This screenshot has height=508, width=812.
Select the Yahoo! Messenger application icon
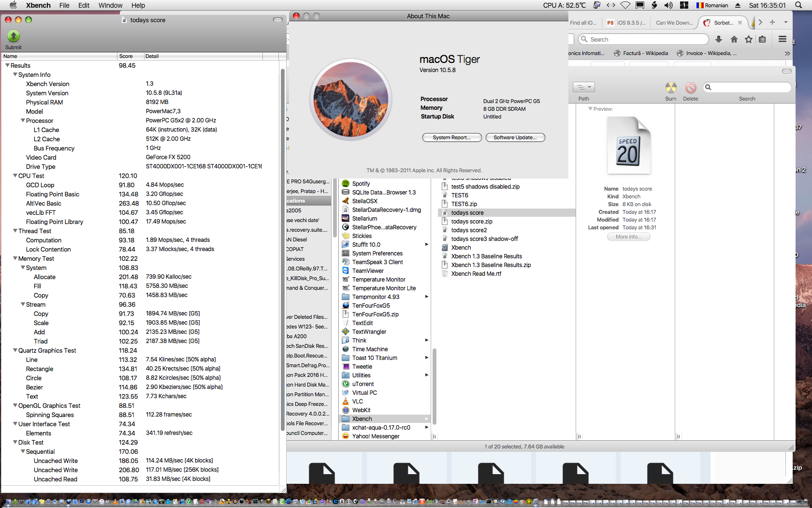(346, 436)
